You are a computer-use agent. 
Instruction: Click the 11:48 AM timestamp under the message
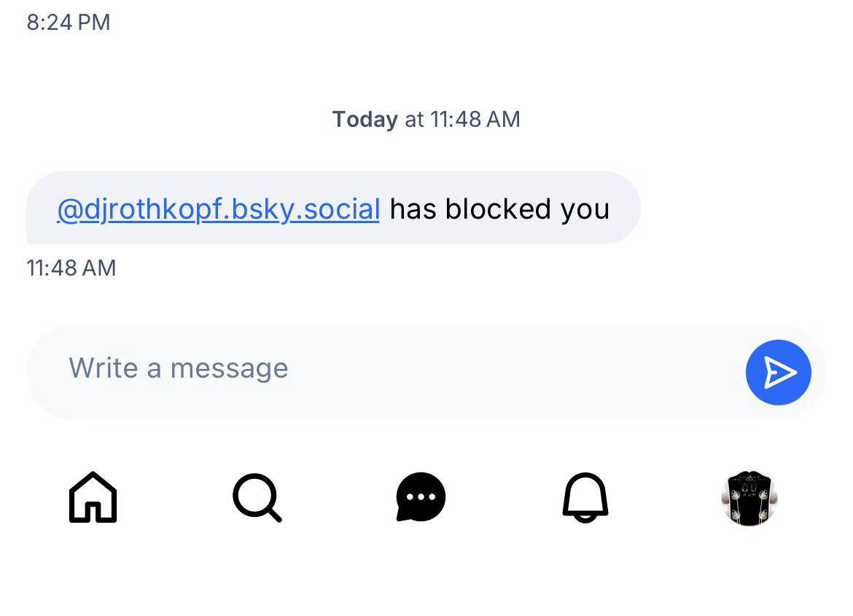pyautogui.click(x=71, y=268)
